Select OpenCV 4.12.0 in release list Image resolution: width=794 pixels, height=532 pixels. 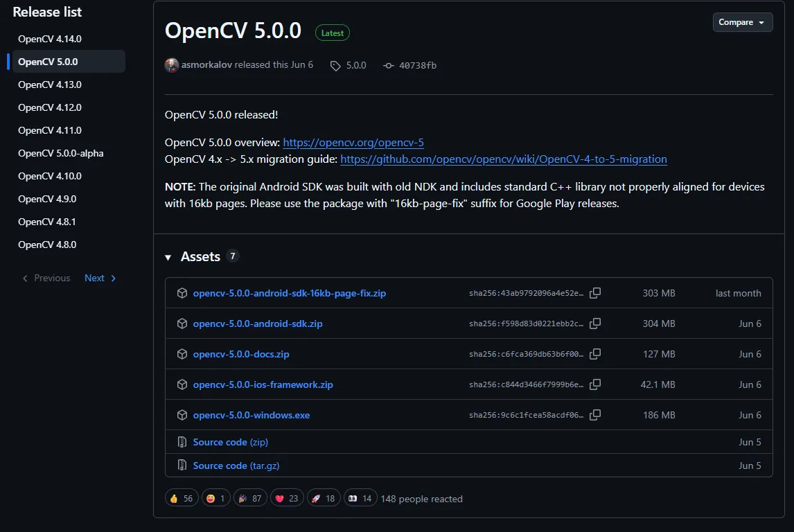pyautogui.click(x=69, y=107)
